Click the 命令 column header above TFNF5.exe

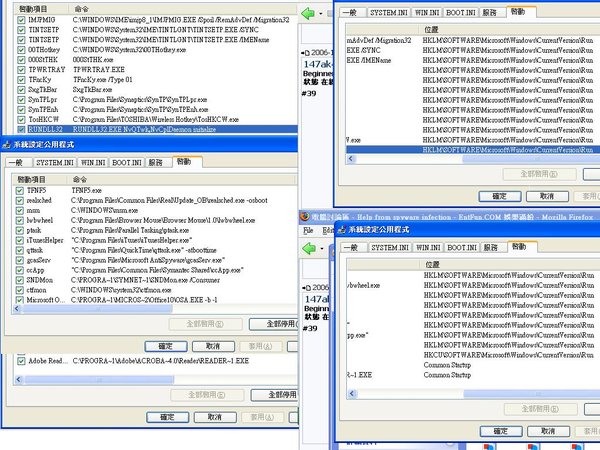click(x=182, y=179)
